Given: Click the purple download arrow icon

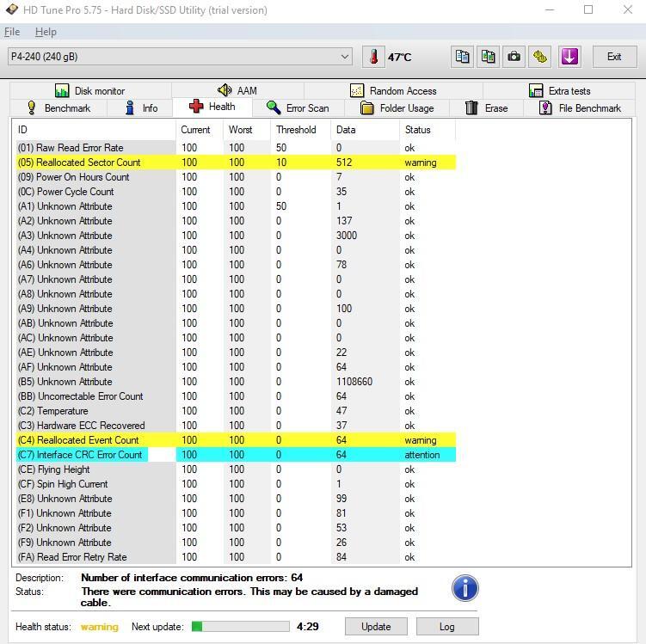Looking at the screenshot, I should click(569, 57).
